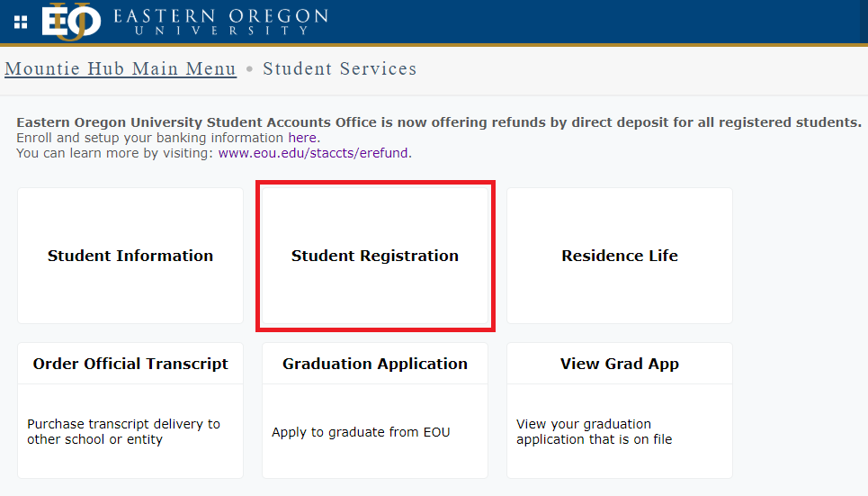Open the grid menu icon in header

pyautogui.click(x=21, y=22)
